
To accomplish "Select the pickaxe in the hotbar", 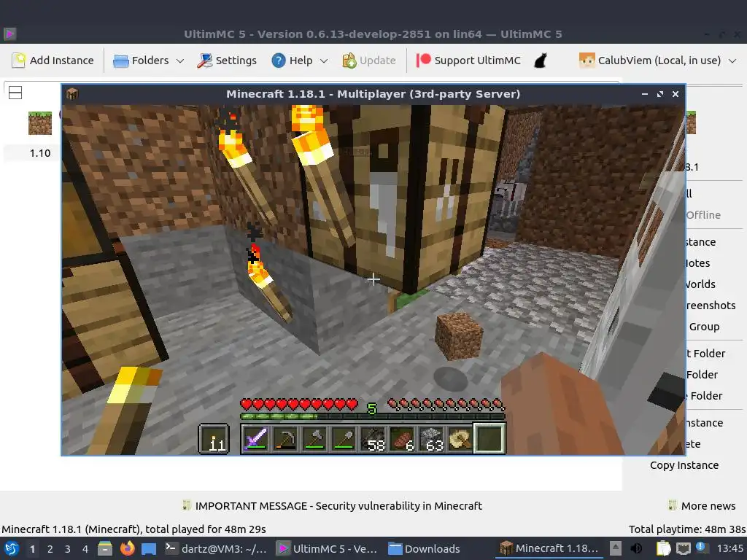I will coord(285,438).
